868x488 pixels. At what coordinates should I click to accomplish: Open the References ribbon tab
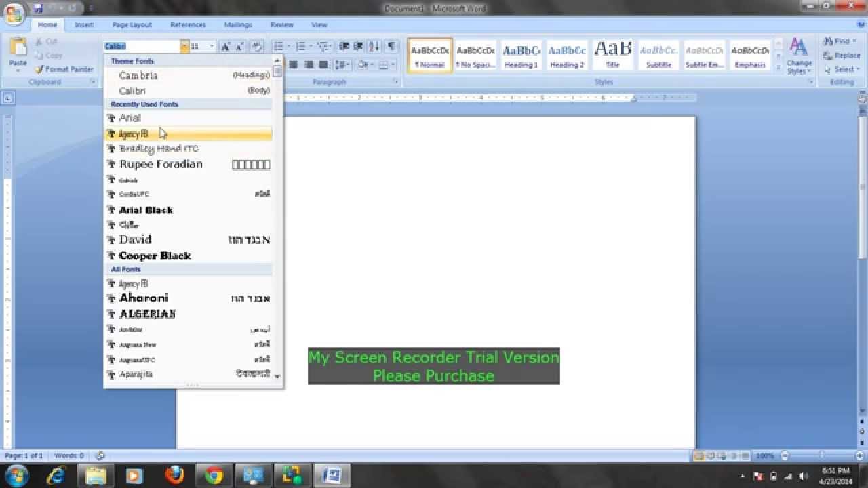tap(188, 25)
